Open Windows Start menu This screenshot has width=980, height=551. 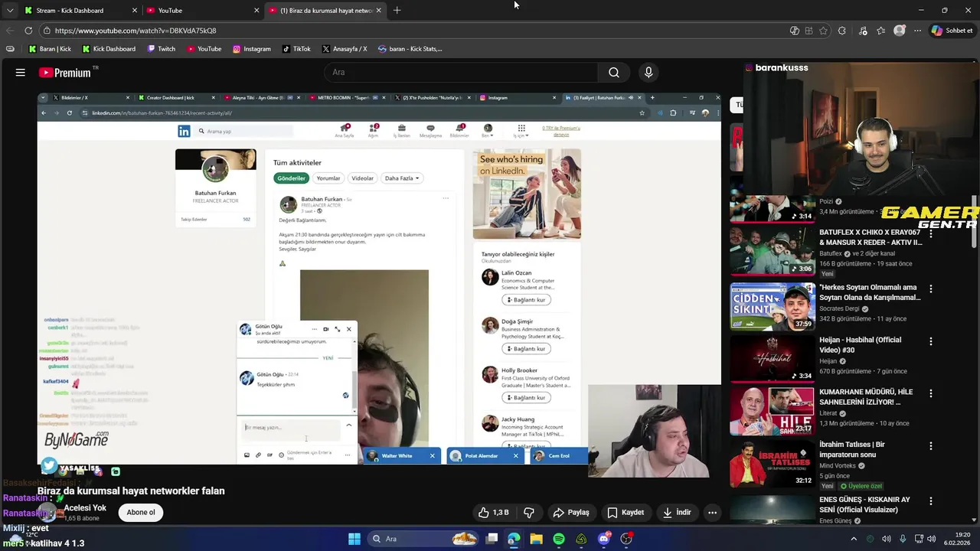point(354,539)
